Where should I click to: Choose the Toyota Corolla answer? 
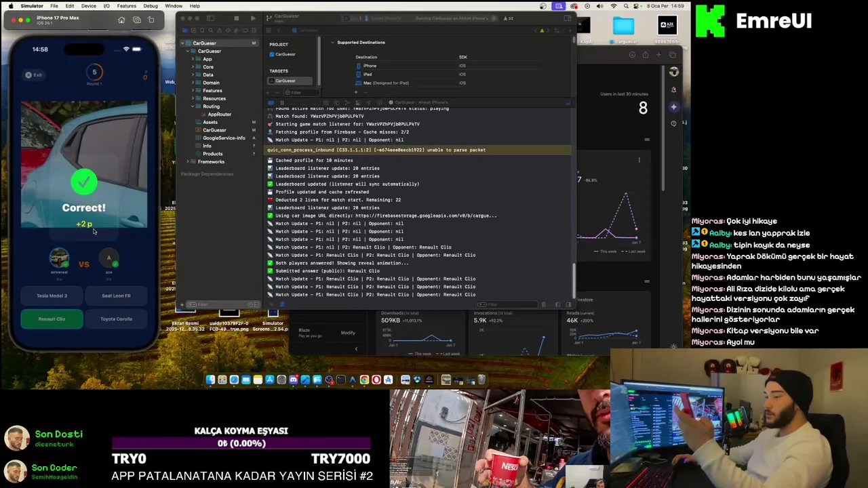116,319
